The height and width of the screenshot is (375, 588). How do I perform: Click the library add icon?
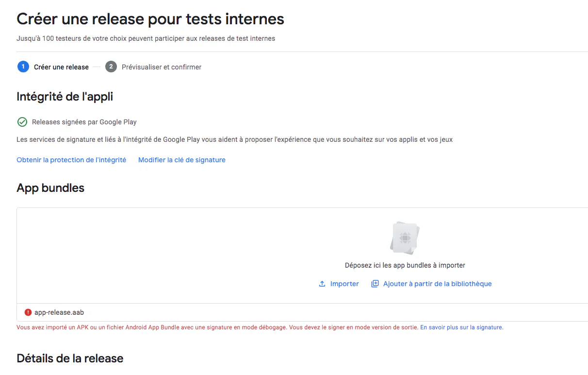pos(375,284)
